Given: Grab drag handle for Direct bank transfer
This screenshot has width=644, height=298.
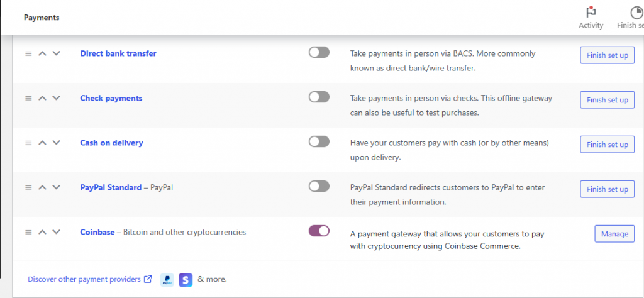Looking at the screenshot, I should [28, 53].
